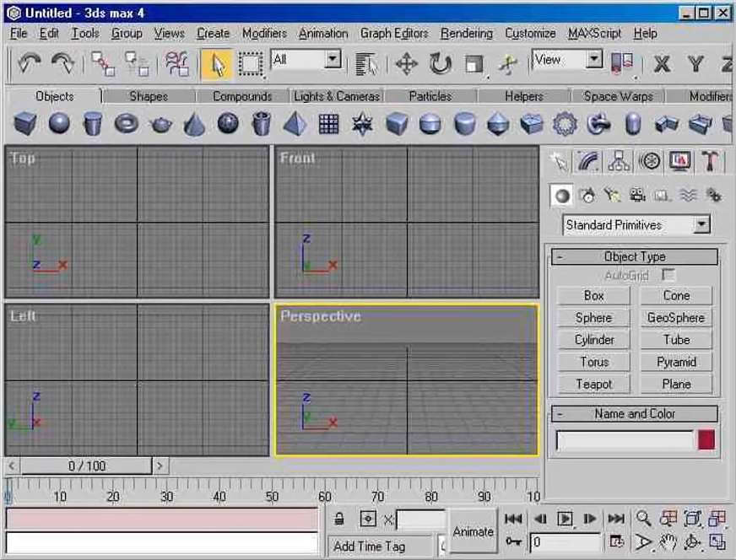Click the Cylinder object button
The image size is (736, 560).
coord(593,340)
